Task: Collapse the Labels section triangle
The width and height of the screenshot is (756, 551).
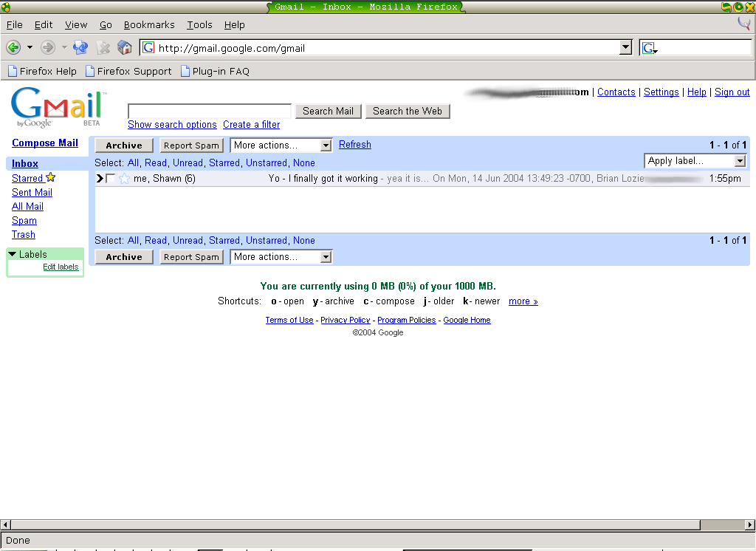Action: (13, 254)
